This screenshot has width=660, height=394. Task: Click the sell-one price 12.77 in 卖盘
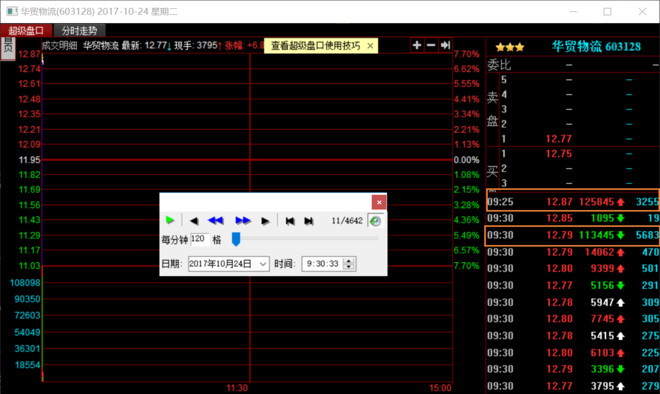pos(559,139)
